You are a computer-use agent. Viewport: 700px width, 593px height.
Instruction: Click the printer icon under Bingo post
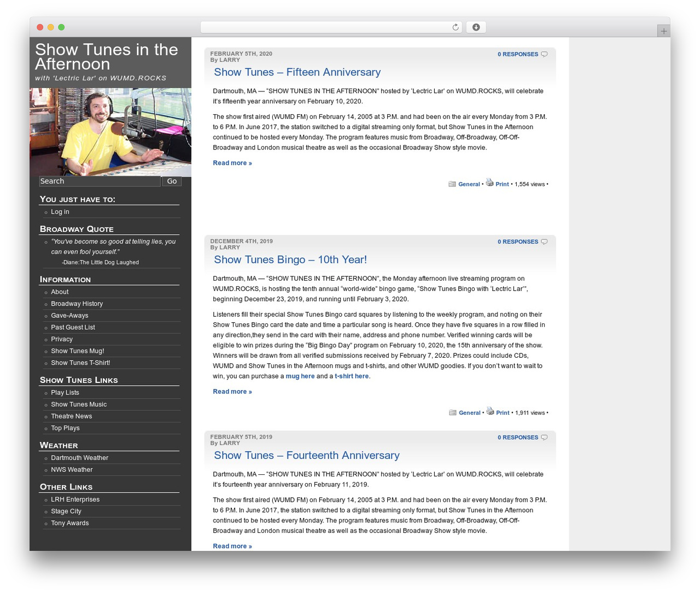[x=490, y=411]
